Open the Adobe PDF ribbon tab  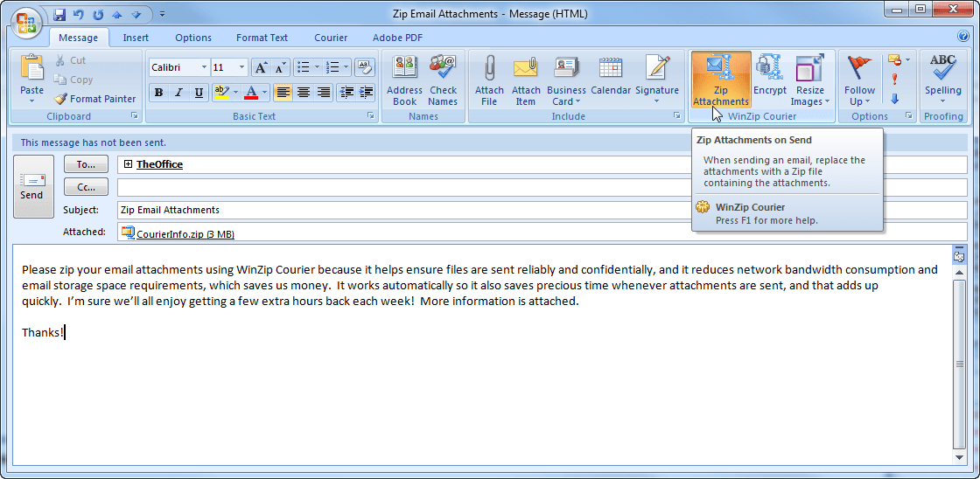click(x=397, y=38)
